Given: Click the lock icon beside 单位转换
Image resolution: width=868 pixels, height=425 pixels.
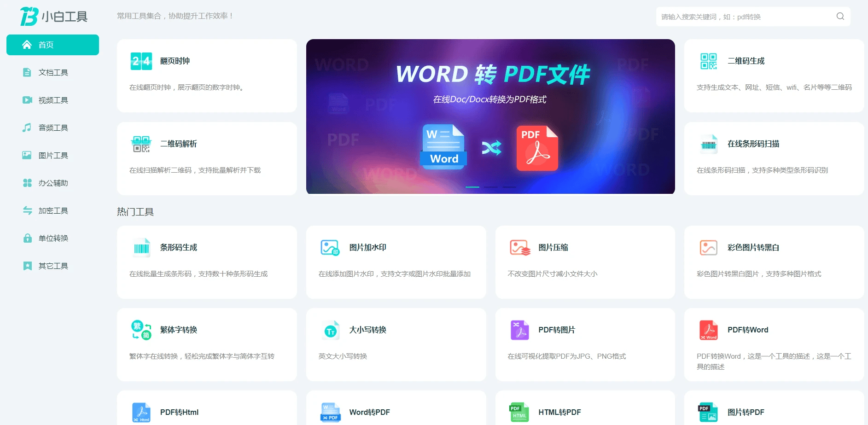Looking at the screenshot, I should pos(27,238).
